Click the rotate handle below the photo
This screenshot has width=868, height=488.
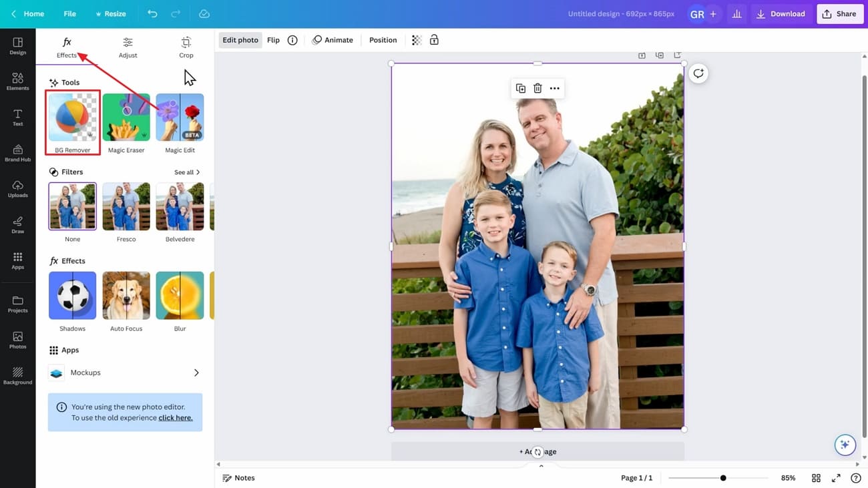(x=537, y=452)
